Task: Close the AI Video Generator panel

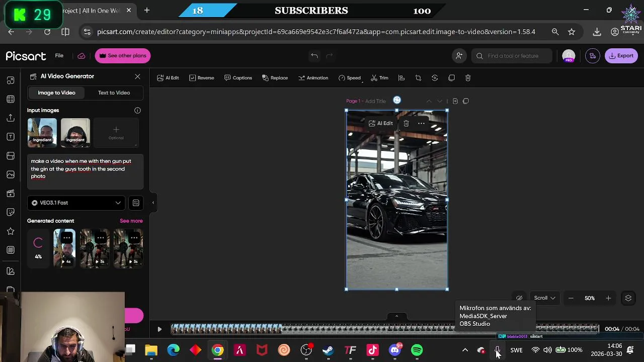Action: tap(137, 76)
